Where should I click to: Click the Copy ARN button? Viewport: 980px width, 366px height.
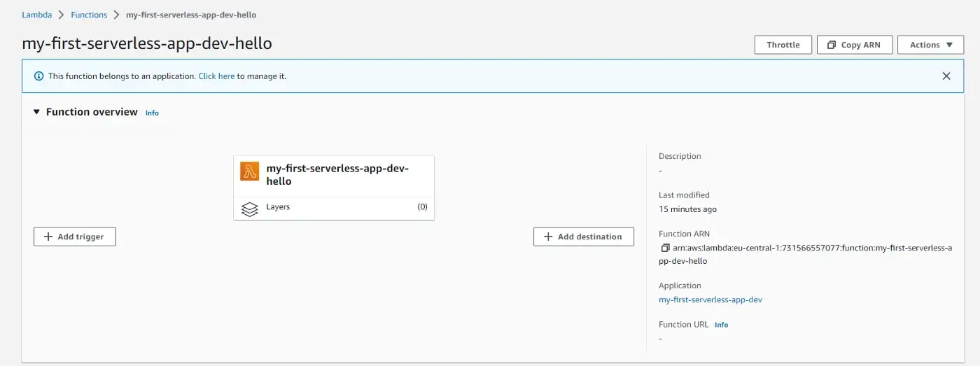(x=853, y=45)
